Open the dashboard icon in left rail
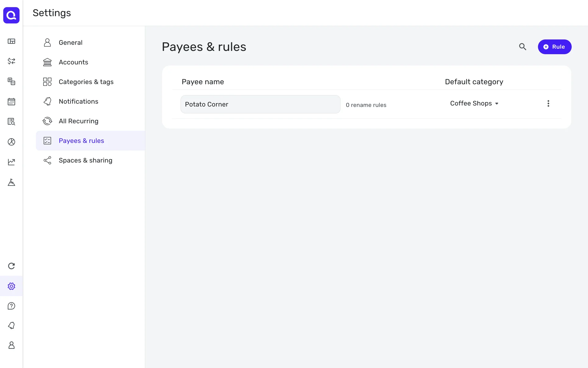Screen dimensions: 588x368 click(x=11, y=41)
